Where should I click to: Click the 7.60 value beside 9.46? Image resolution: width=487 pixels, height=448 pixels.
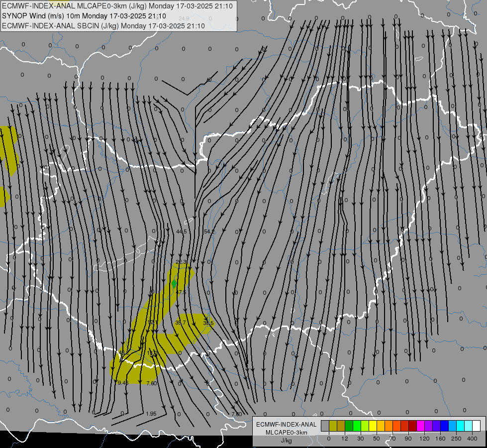tap(152, 383)
